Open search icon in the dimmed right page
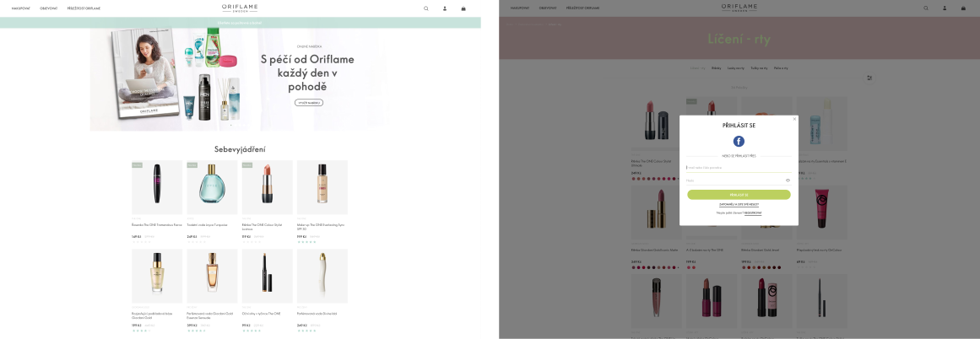 (926, 8)
